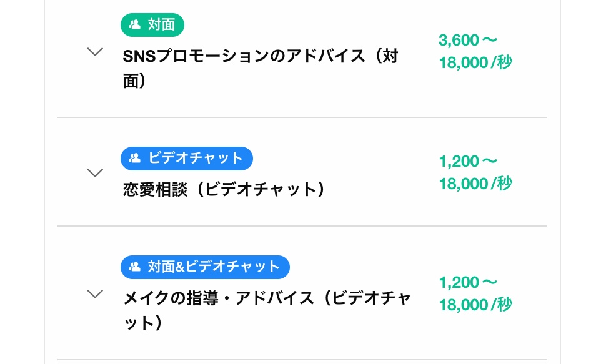Open メイクの指導・アドバイス（ビデオチャット） title

pos(267,310)
